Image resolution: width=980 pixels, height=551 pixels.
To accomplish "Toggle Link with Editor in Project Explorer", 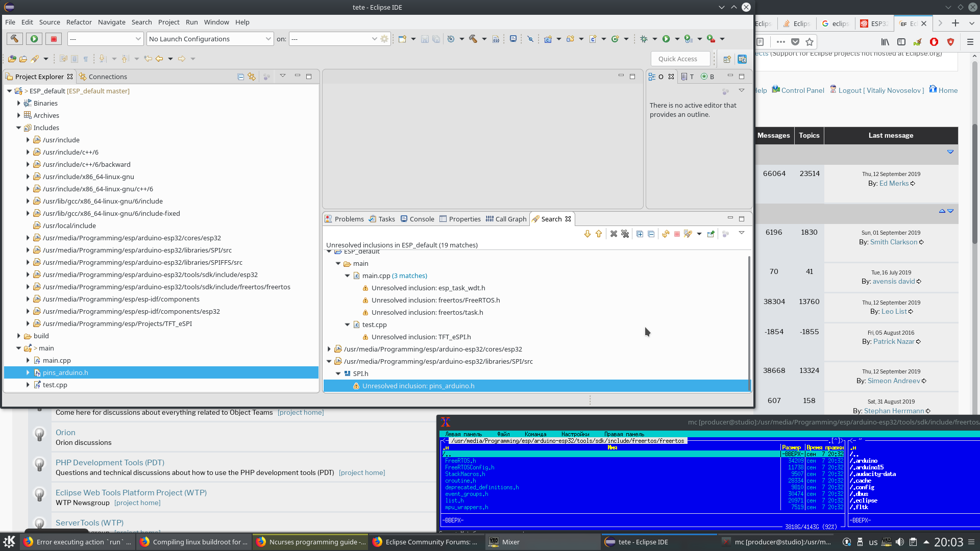I will (x=252, y=77).
